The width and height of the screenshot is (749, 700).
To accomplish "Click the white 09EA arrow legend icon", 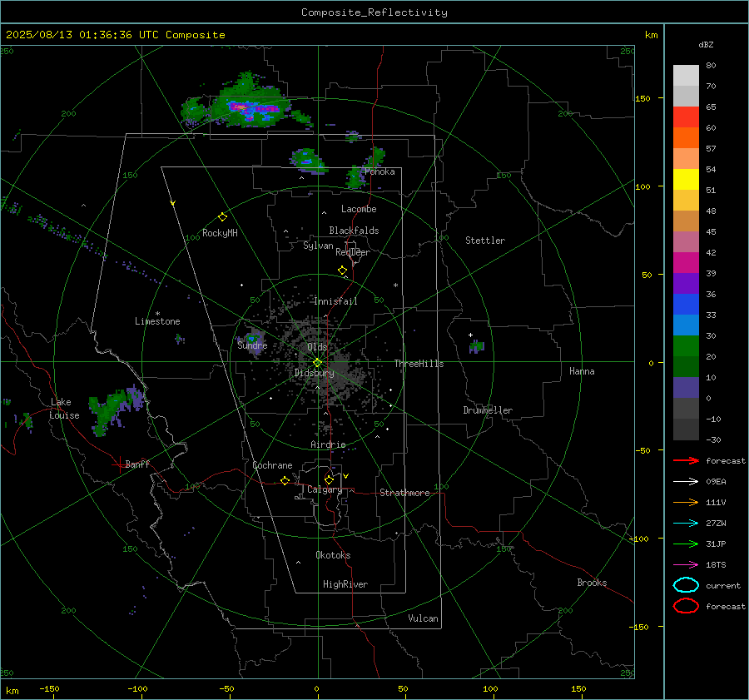I will (x=686, y=482).
